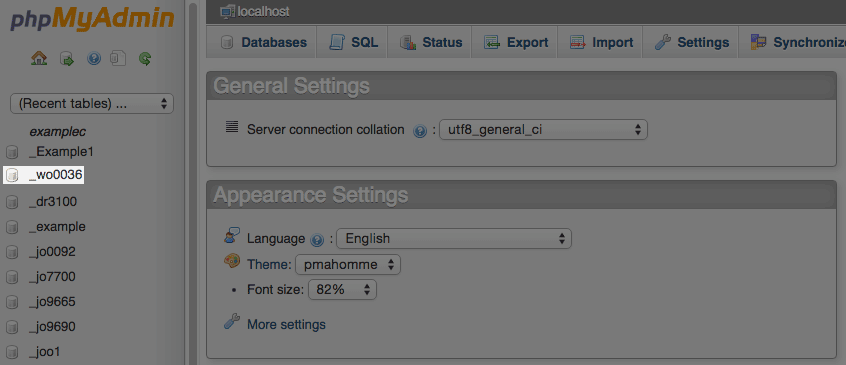Image resolution: width=846 pixels, height=365 pixels.
Task: Click database icon for _joo1
Action: click(12, 353)
